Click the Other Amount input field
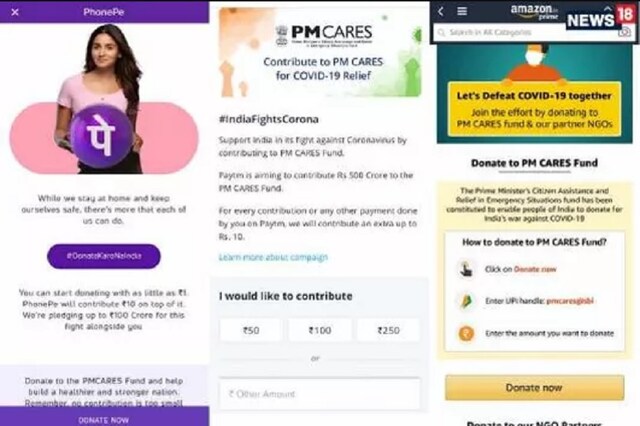 coord(320,394)
